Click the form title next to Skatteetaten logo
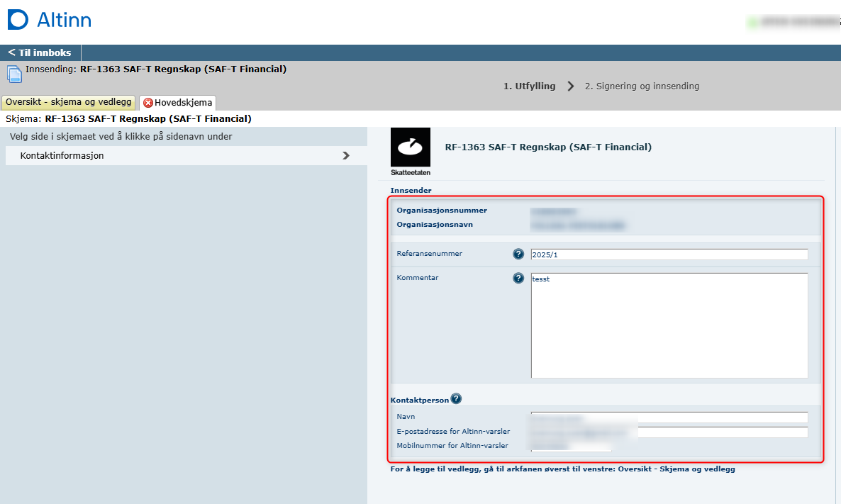 (x=548, y=147)
